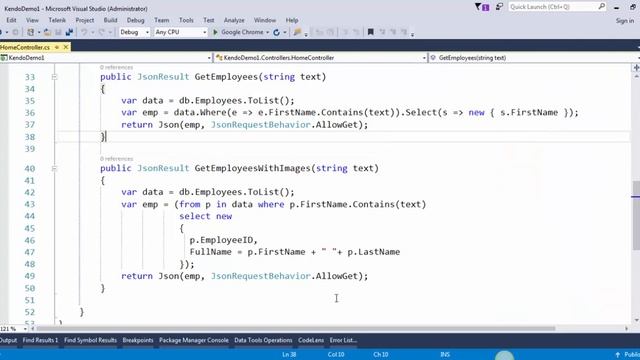Viewport: 640px width, 360px height.
Task: Close the HomeController.cs tab
Action: point(66,47)
